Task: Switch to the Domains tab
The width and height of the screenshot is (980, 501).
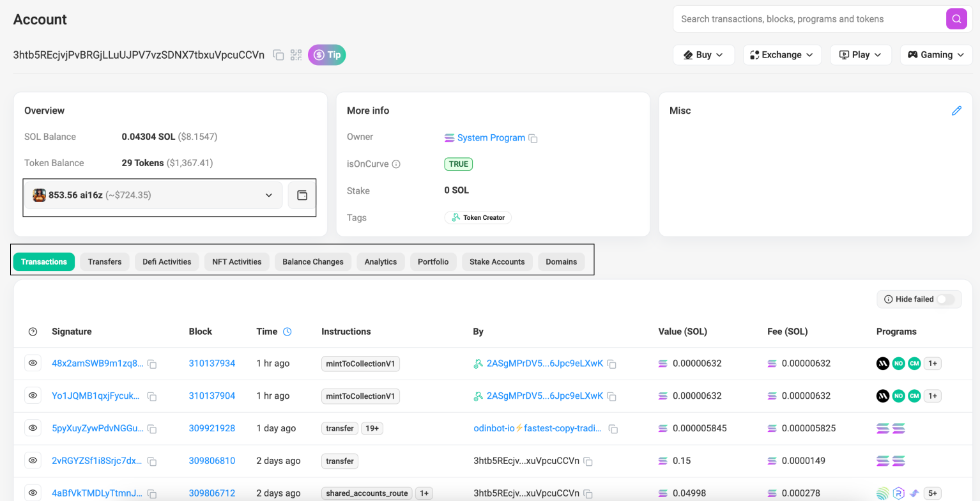Action: pos(561,262)
